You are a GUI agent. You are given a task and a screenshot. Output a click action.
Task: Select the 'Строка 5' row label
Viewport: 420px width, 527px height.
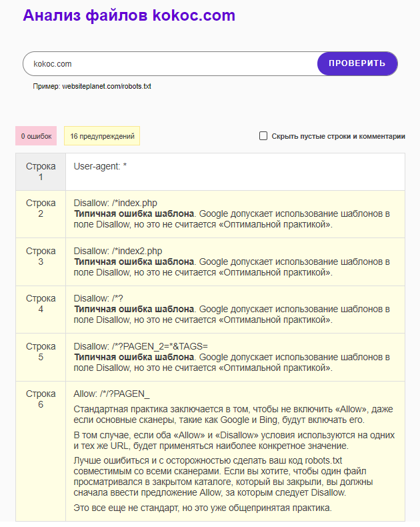41,352
